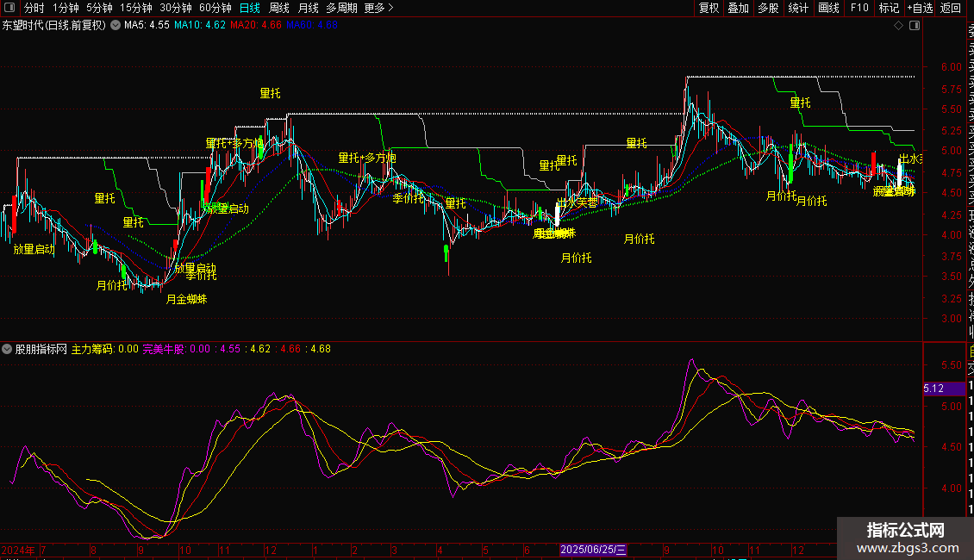Click the MA10: 4.62 label

[x=200, y=26]
